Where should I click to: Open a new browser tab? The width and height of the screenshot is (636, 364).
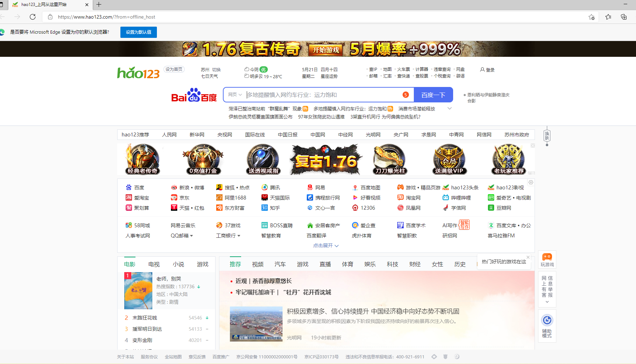99,5
